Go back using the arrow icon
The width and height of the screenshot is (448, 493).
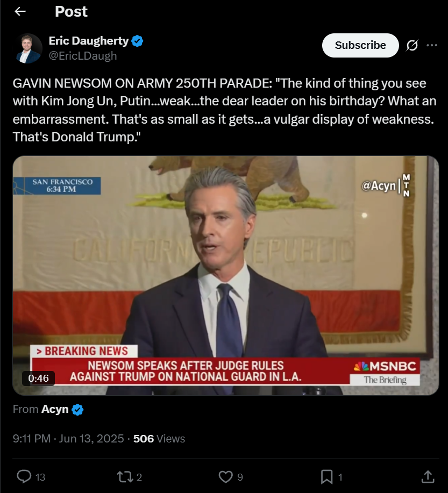[x=20, y=12]
